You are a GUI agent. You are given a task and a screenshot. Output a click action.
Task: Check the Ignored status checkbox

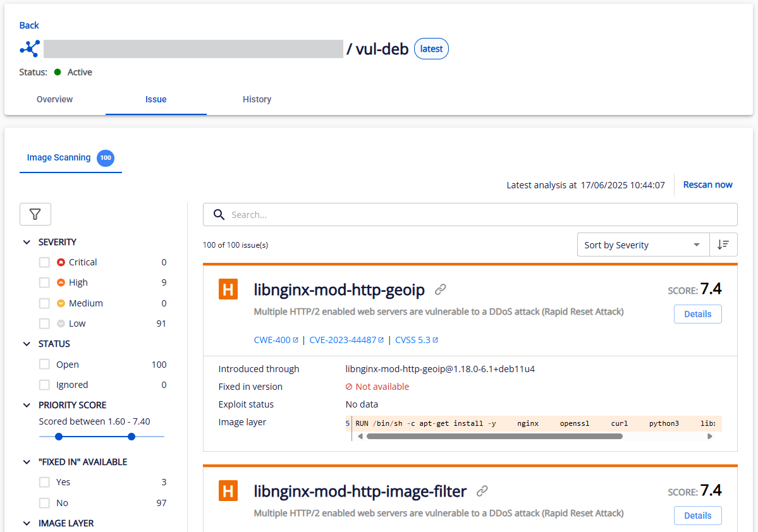pyautogui.click(x=44, y=385)
